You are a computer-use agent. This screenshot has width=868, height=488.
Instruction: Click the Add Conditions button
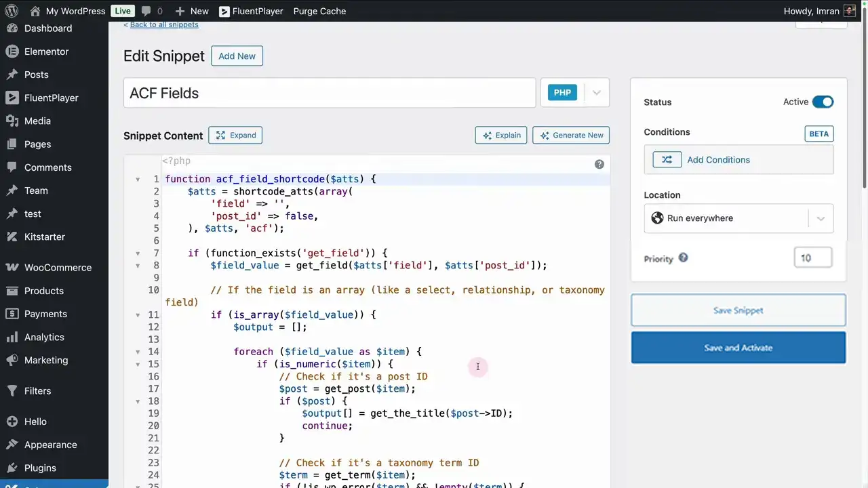(x=738, y=160)
